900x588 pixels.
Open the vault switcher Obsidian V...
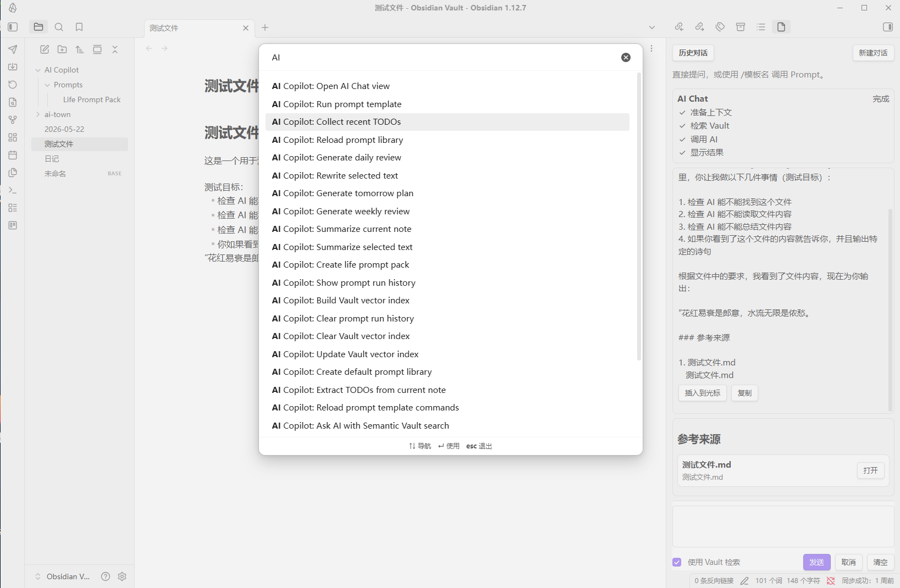pyautogui.click(x=63, y=576)
